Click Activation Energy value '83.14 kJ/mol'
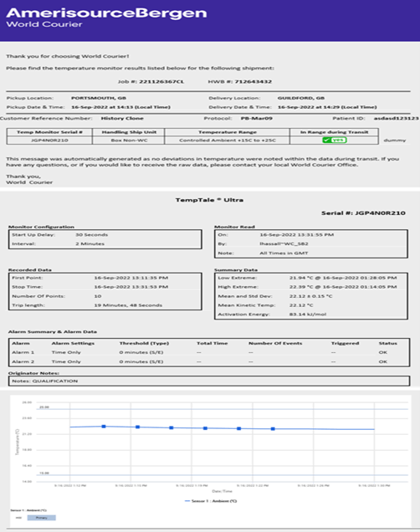 [x=308, y=315]
